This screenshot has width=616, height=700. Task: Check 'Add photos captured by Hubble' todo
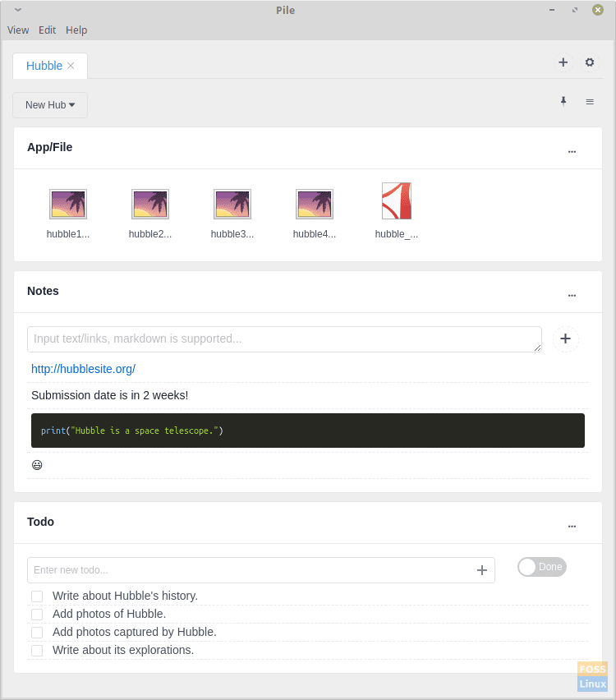point(37,633)
